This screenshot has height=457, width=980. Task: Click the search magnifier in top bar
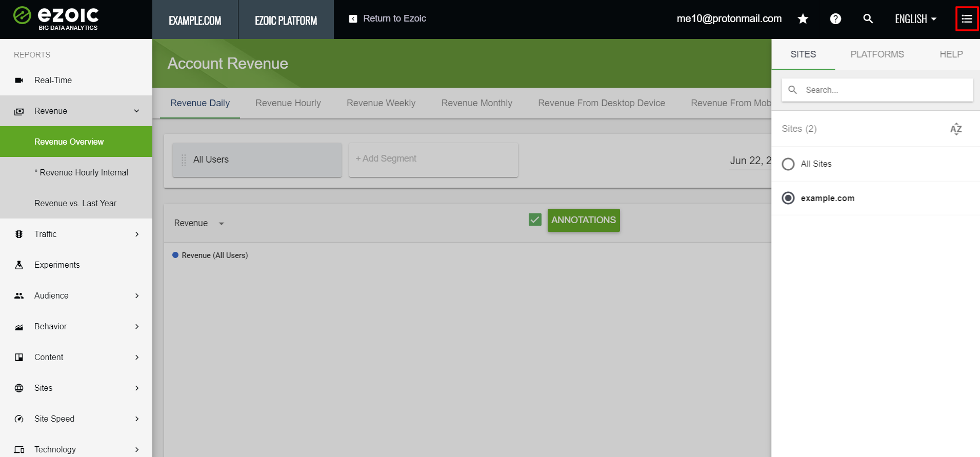(868, 19)
